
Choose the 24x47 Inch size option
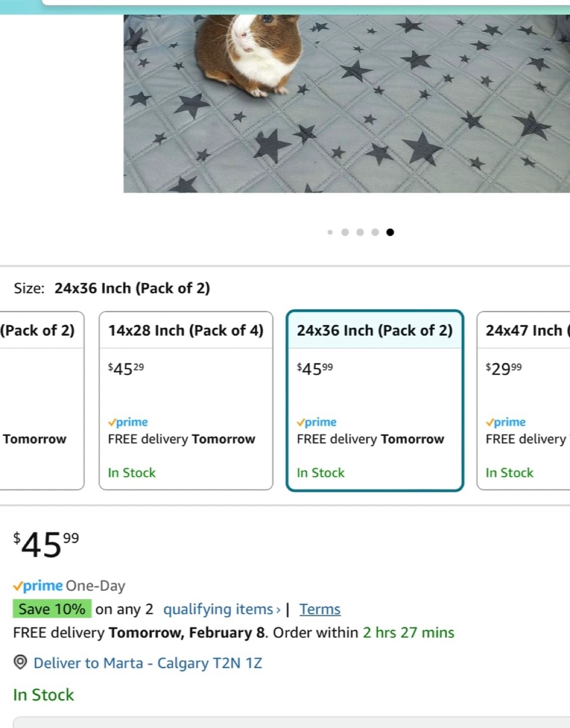coord(524,400)
